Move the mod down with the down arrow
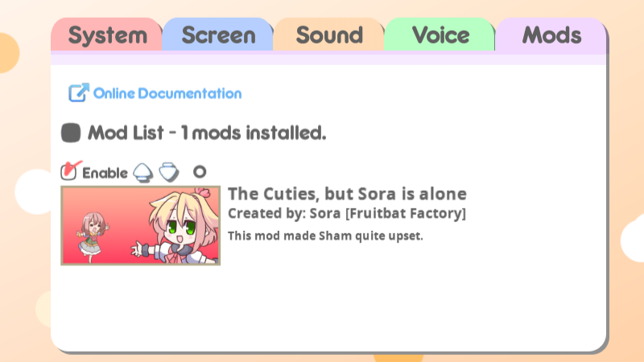Image resolution: width=644 pixels, height=362 pixels. pyautogui.click(x=169, y=172)
